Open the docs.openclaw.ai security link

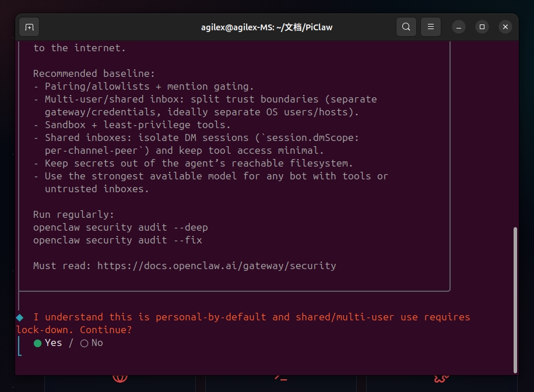(x=217, y=266)
